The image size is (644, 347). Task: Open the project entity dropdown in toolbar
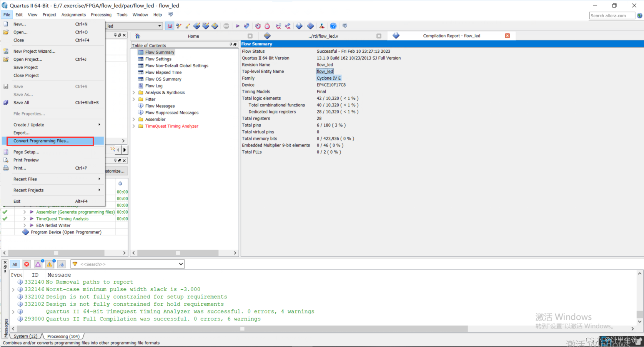[160, 26]
